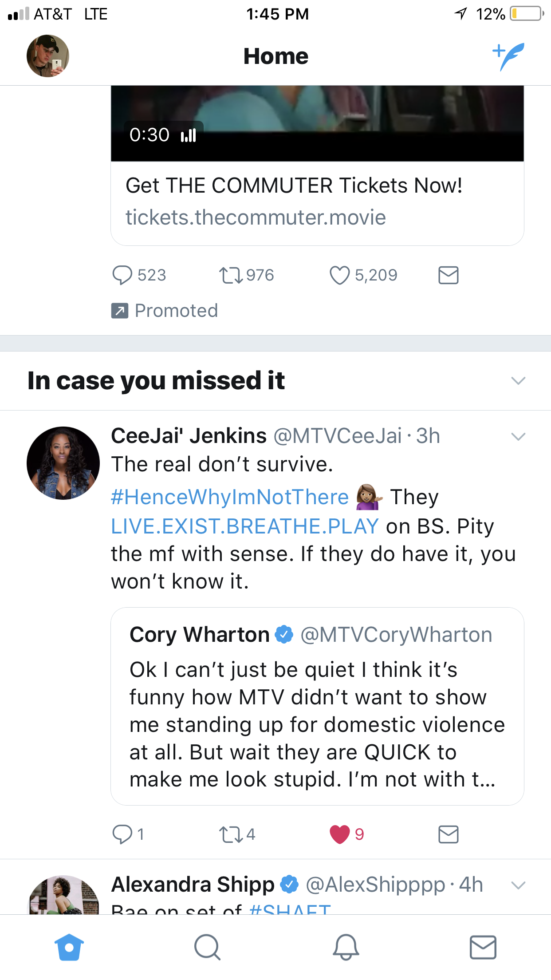Open the quoted Cory Wharton tweet
The image size is (551, 980).
(x=317, y=706)
